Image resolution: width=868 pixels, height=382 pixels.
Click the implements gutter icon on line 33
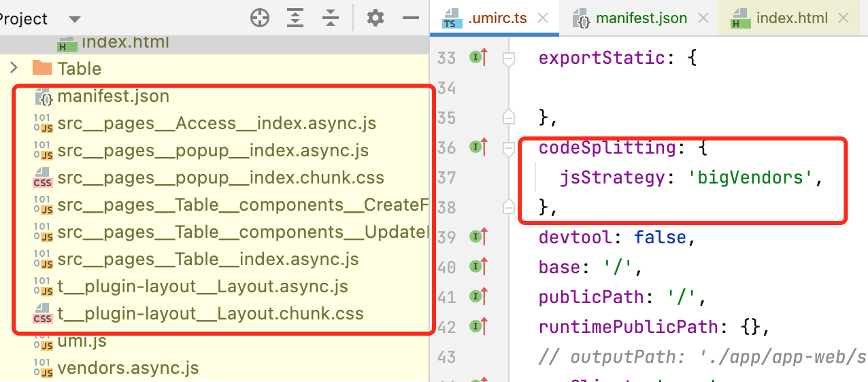pos(480,57)
